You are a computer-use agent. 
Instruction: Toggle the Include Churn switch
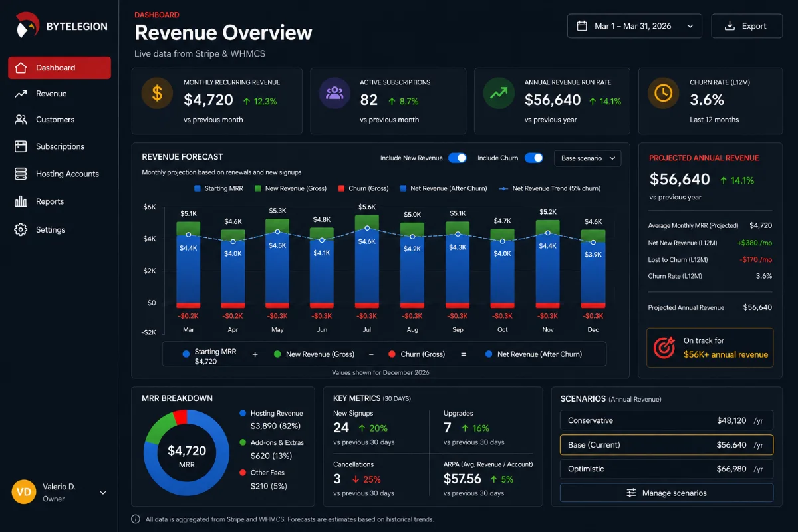534,158
